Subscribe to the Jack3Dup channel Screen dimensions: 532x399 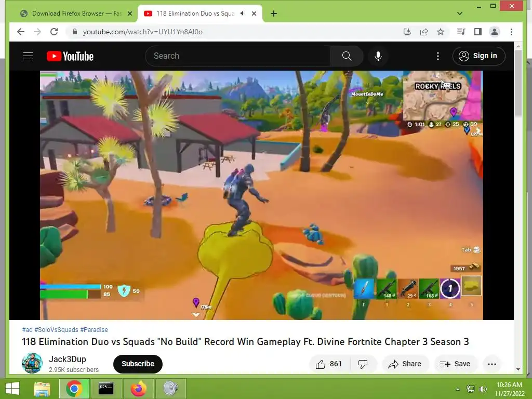tap(138, 364)
